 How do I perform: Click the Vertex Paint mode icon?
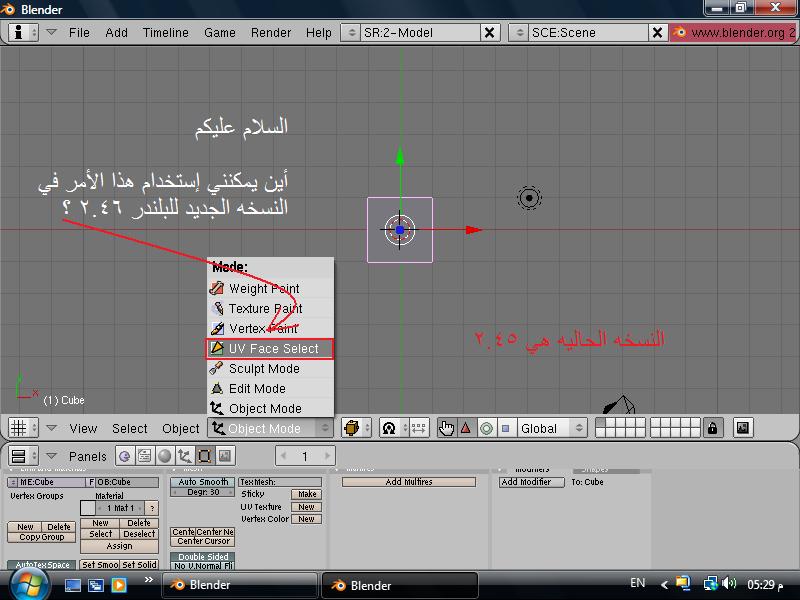(x=217, y=328)
